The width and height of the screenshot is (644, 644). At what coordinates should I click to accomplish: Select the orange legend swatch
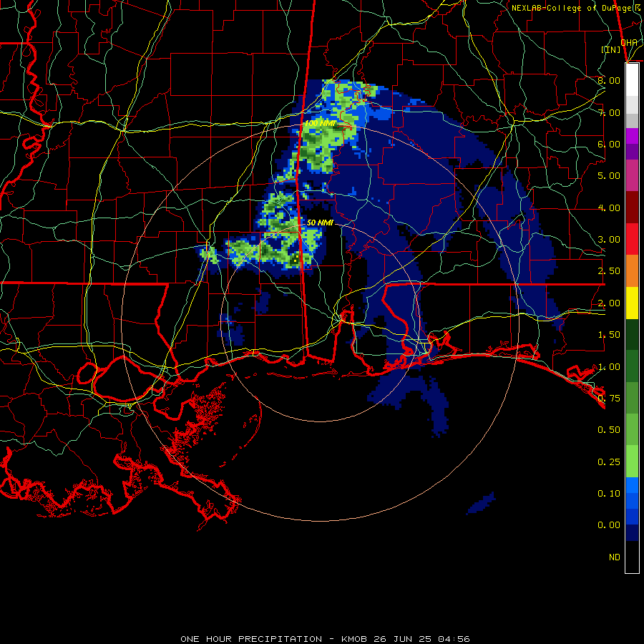[x=632, y=270]
